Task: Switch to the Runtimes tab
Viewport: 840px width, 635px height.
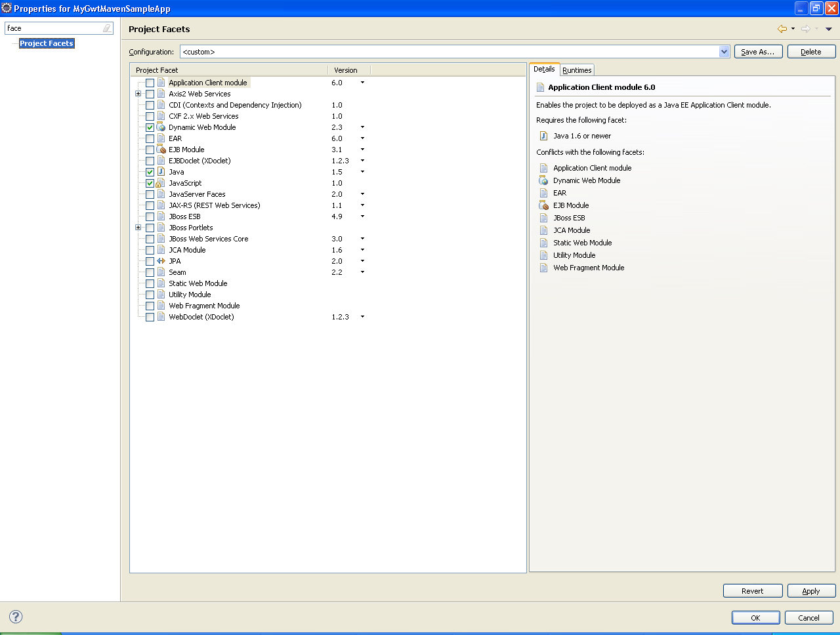Action: (x=576, y=70)
